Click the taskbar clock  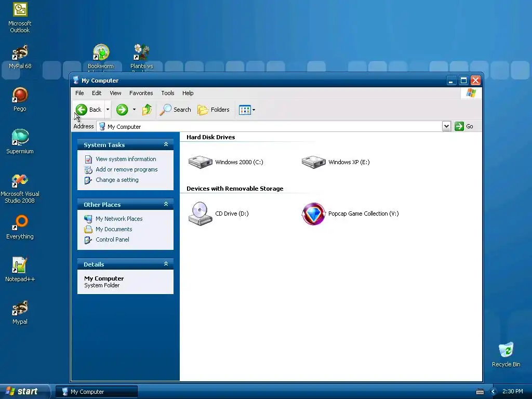(x=513, y=391)
